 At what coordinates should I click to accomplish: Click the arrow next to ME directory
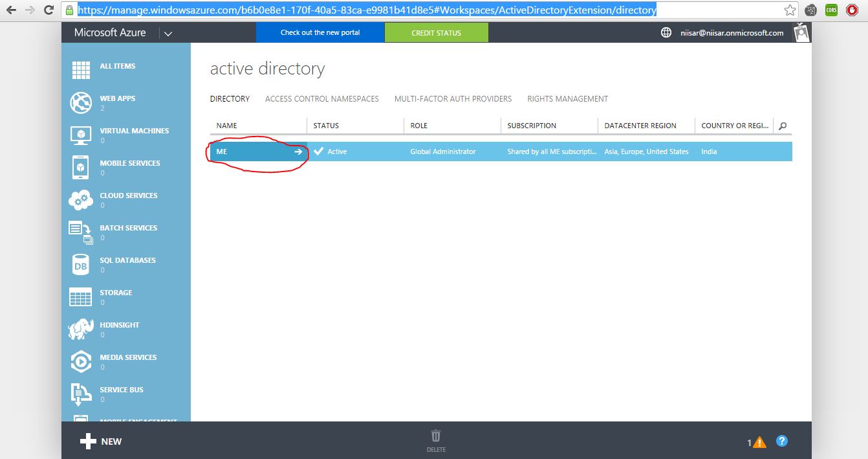point(298,151)
